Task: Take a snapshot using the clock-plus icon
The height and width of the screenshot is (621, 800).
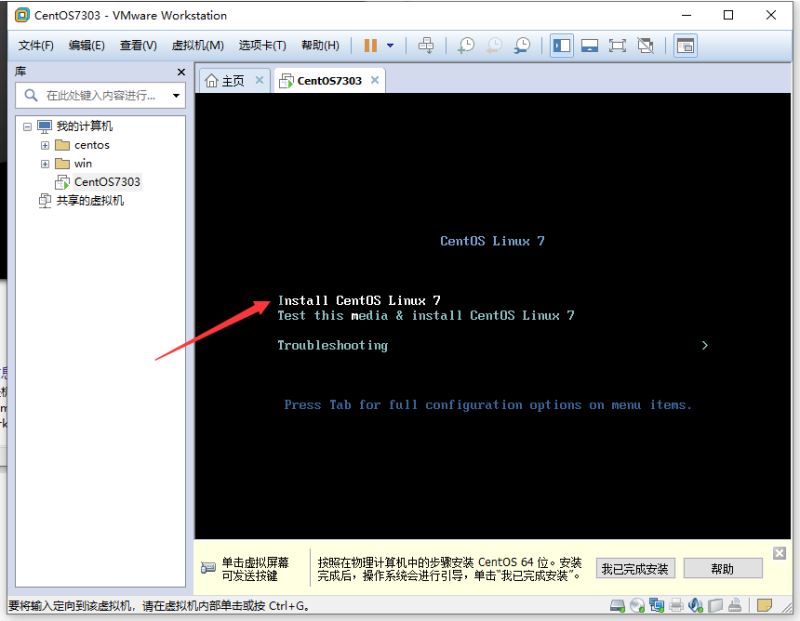Action: click(x=466, y=45)
